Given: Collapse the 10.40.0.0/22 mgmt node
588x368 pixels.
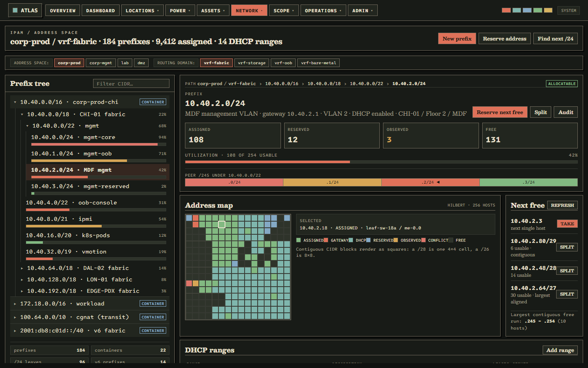Looking at the screenshot, I should point(27,126).
